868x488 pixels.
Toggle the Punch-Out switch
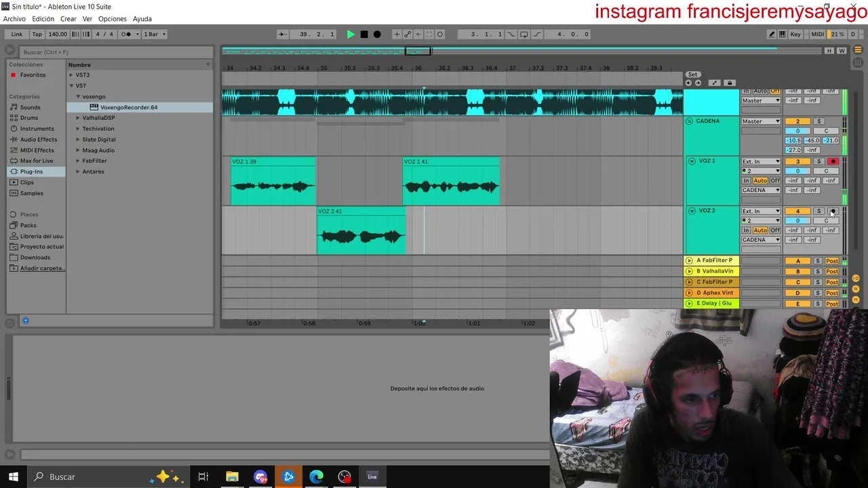pos(537,34)
